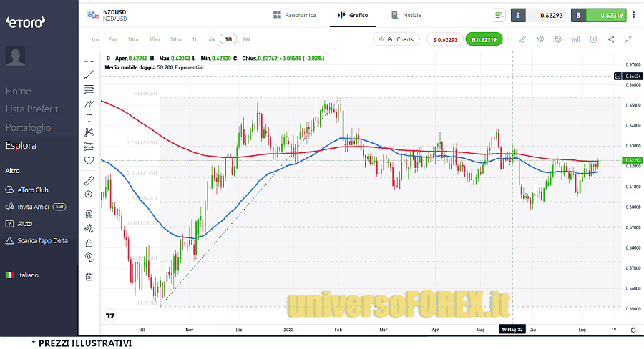
Task: Open ProCharts
Action: [396, 39]
